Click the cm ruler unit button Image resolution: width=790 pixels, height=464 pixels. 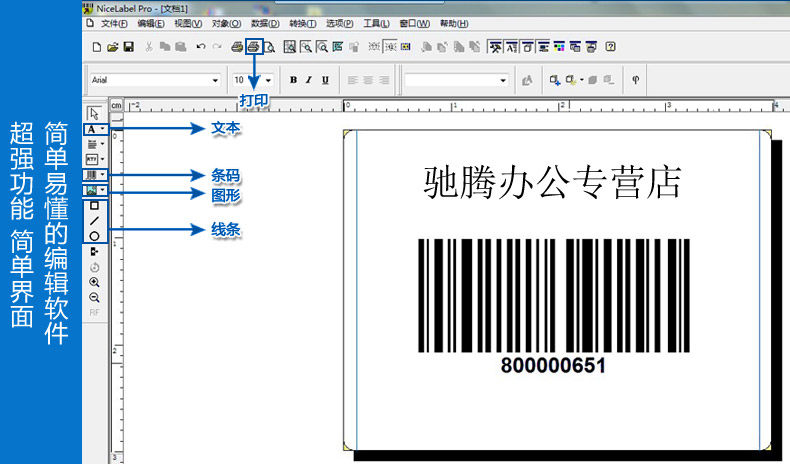tap(116, 105)
